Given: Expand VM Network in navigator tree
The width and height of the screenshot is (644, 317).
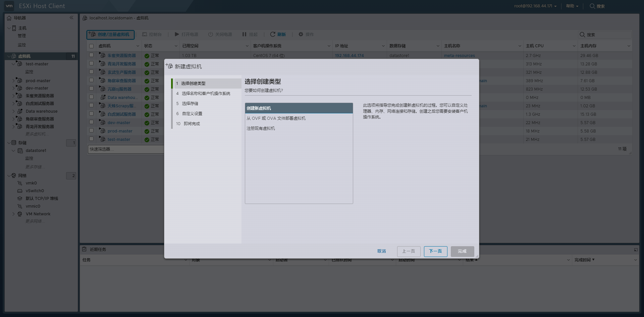Looking at the screenshot, I should 14,214.
